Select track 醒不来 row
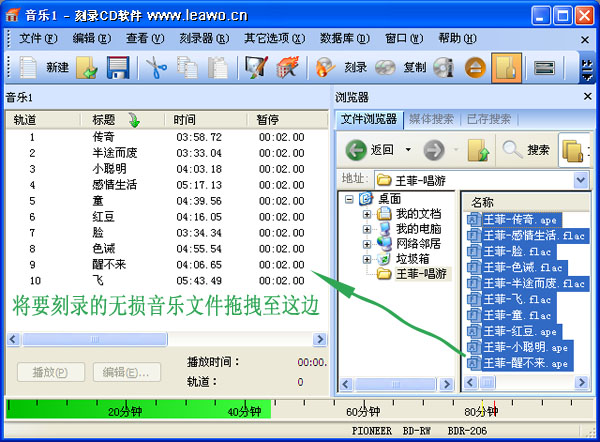Viewport: 600px width, 442px height. pos(166,264)
